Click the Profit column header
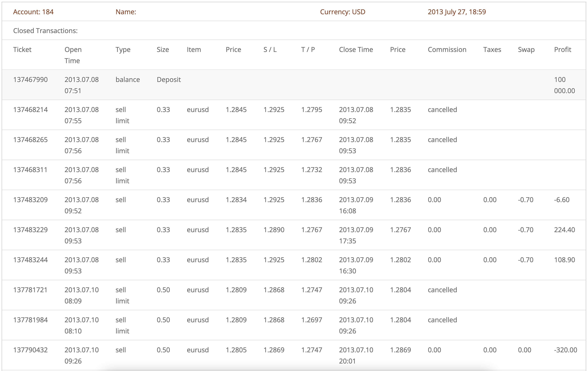Viewport: 588px width, 371px height. tap(562, 50)
